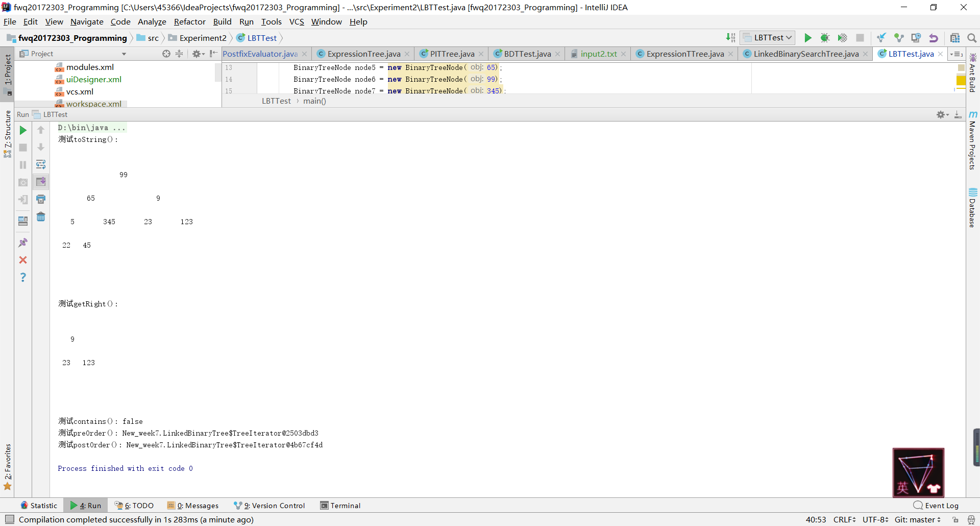Viewport: 980px width, 526px height.
Task: Open the File menu
Action: (x=10, y=21)
